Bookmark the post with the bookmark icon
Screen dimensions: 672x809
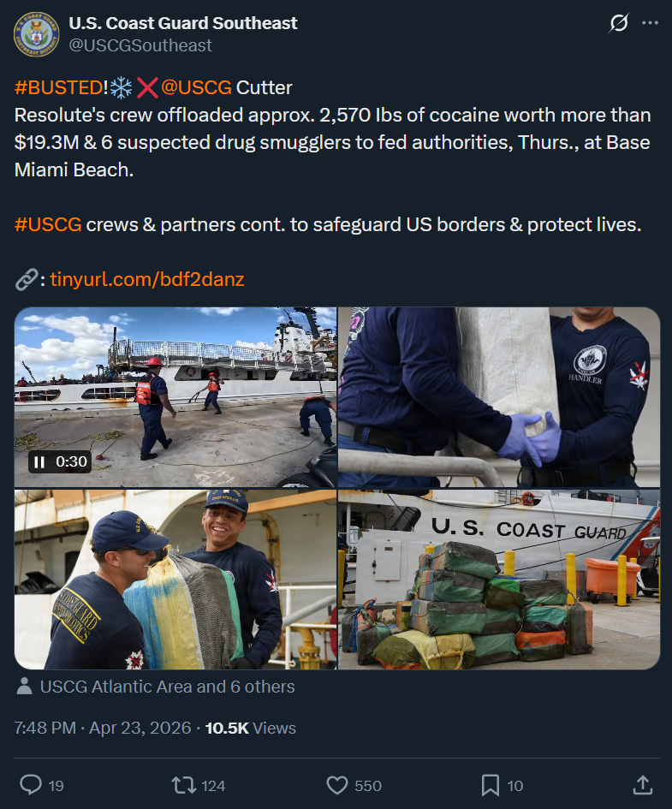coord(490,785)
